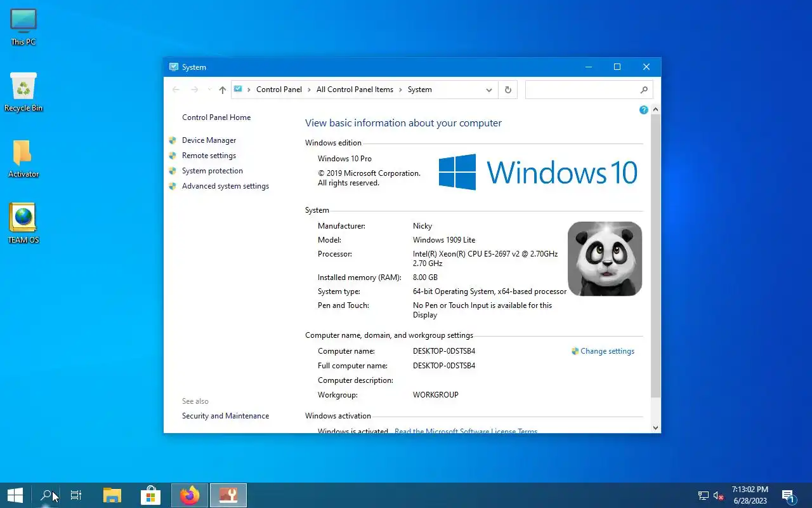The image size is (812, 508).
Task: Expand the chevron after All Control Panel Items
Action: 400,90
